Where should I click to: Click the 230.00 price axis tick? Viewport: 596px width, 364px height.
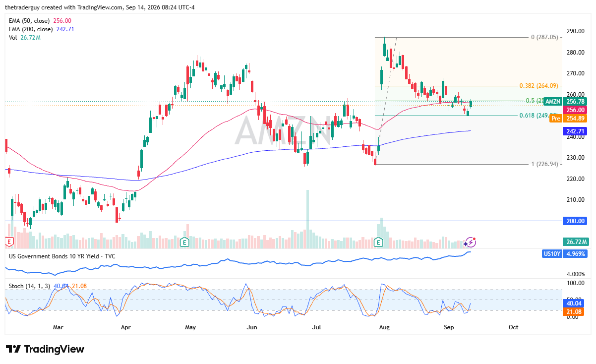576,158
